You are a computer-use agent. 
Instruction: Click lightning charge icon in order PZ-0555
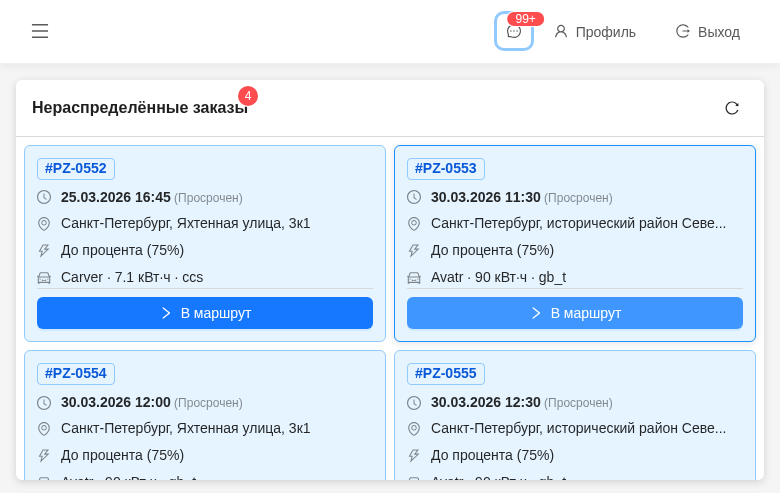pyautogui.click(x=414, y=455)
